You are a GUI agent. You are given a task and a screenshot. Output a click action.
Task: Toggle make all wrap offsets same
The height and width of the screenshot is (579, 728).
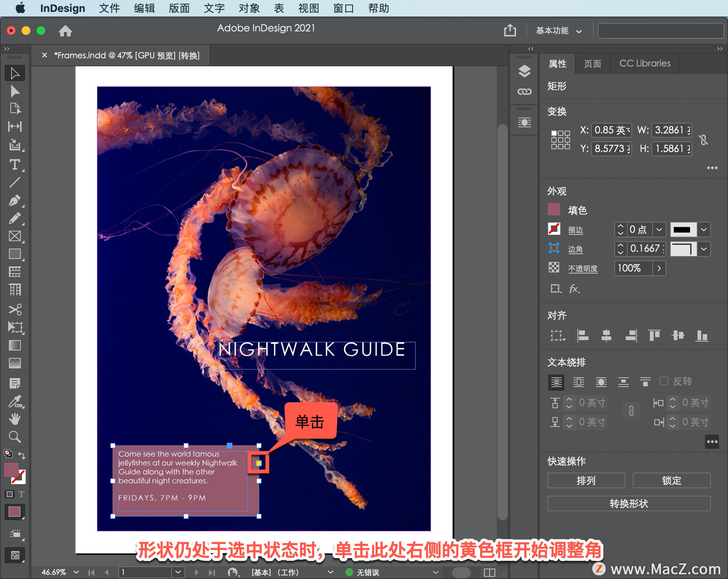point(631,411)
